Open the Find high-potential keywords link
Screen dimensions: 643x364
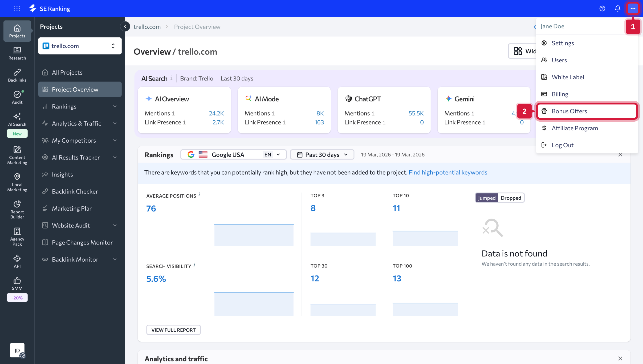448,172
